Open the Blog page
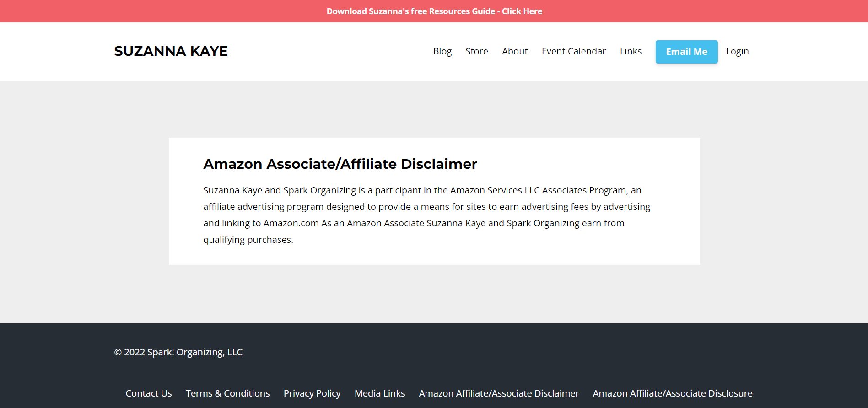This screenshot has height=408, width=868. coord(442,51)
